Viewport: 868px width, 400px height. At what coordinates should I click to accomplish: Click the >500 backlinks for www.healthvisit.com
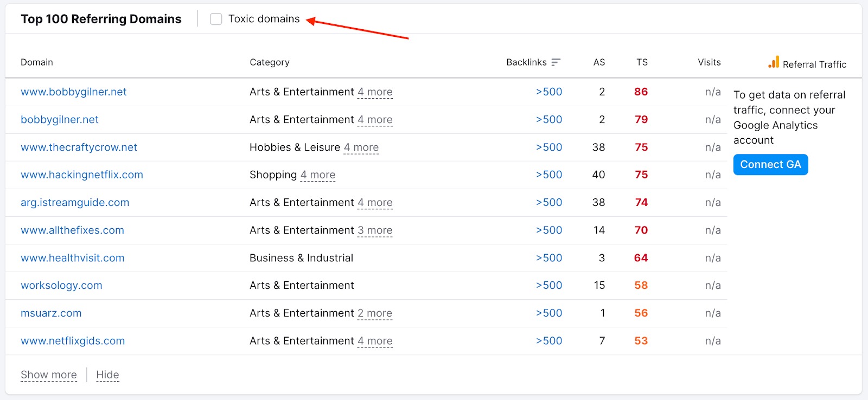[x=549, y=258]
